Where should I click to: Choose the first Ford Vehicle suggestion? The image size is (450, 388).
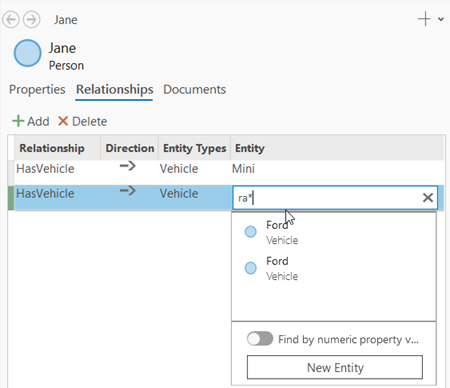[334, 232]
